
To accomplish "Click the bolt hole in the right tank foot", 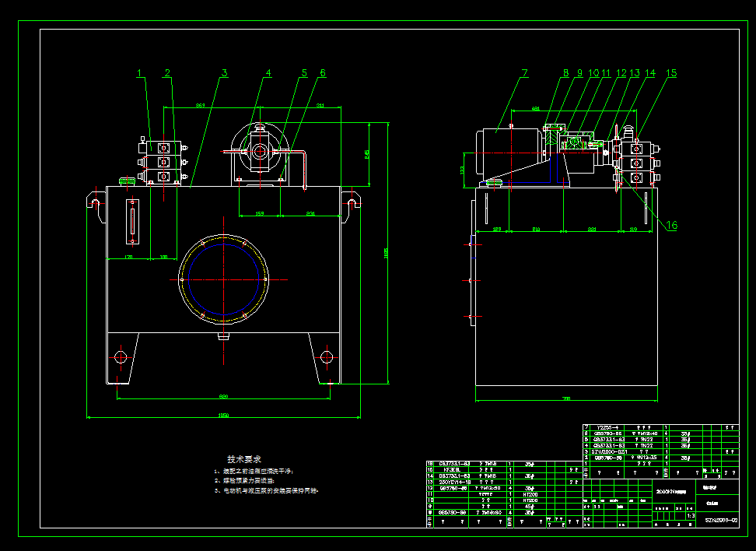I will pyautogui.click(x=327, y=357).
